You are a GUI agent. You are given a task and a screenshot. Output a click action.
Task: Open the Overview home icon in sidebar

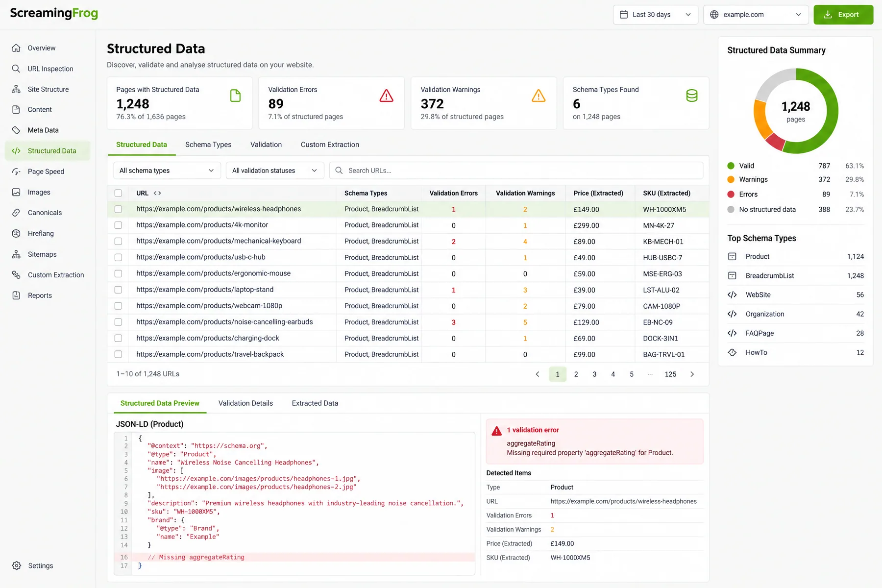point(16,48)
